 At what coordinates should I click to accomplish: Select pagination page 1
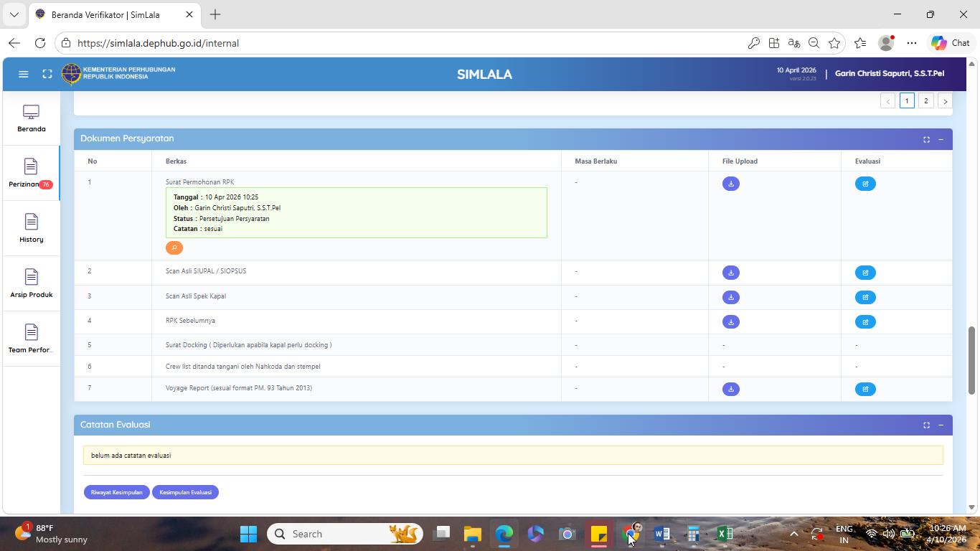pyautogui.click(x=907, y=101)
